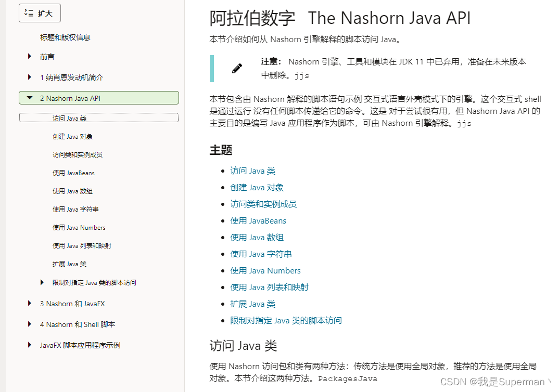Click the 访问 Java 类 section heading
Image resolution: width=559 pixels, height=392 pixels.
(243, 346)
